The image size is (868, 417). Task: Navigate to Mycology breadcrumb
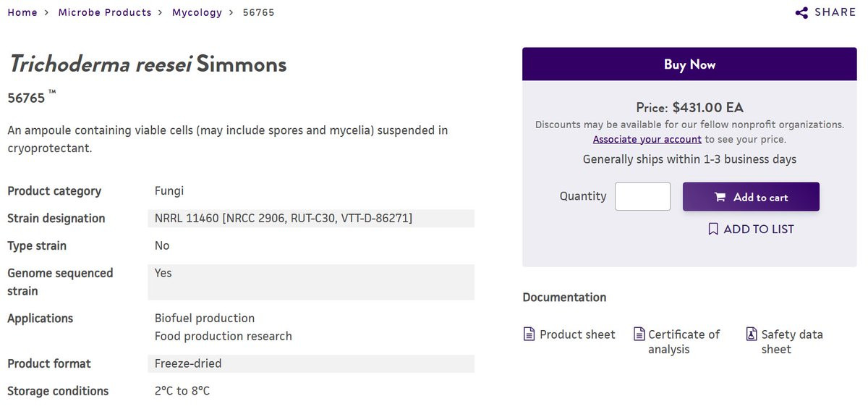[x=197, y=12]
